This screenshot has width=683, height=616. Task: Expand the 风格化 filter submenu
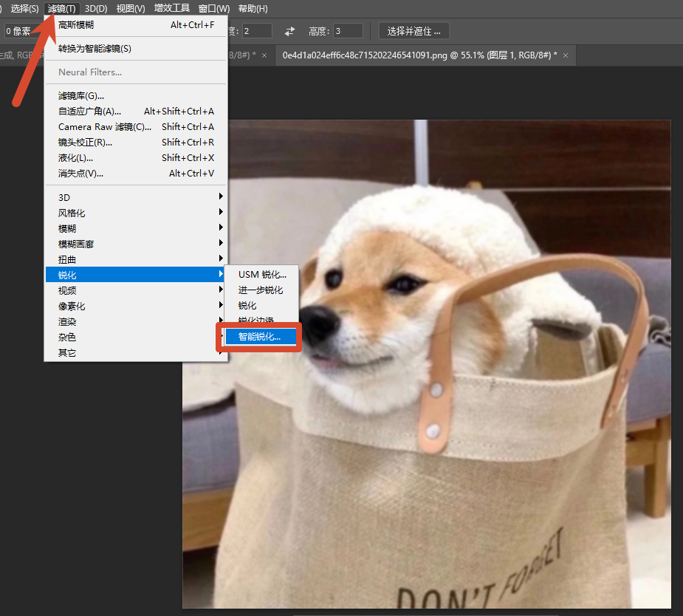(x=137, y=213)
